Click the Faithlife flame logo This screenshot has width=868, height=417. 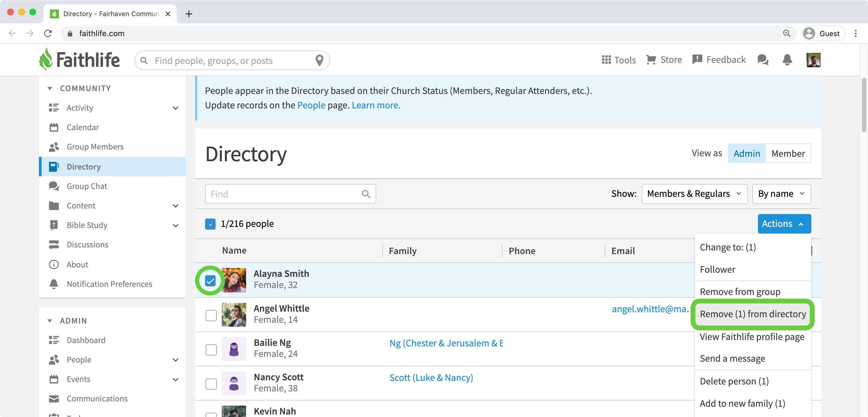46,59
